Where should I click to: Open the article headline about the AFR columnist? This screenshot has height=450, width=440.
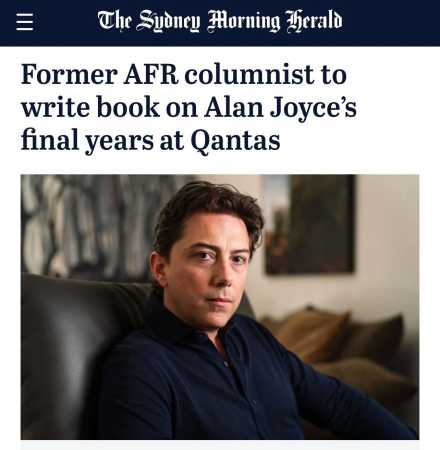pos(189,107)
